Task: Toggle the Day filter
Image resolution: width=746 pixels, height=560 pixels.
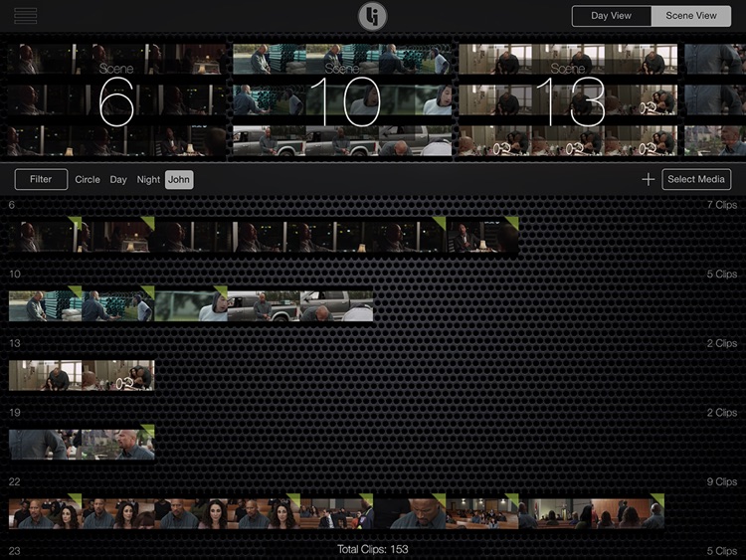Action: 118,180
